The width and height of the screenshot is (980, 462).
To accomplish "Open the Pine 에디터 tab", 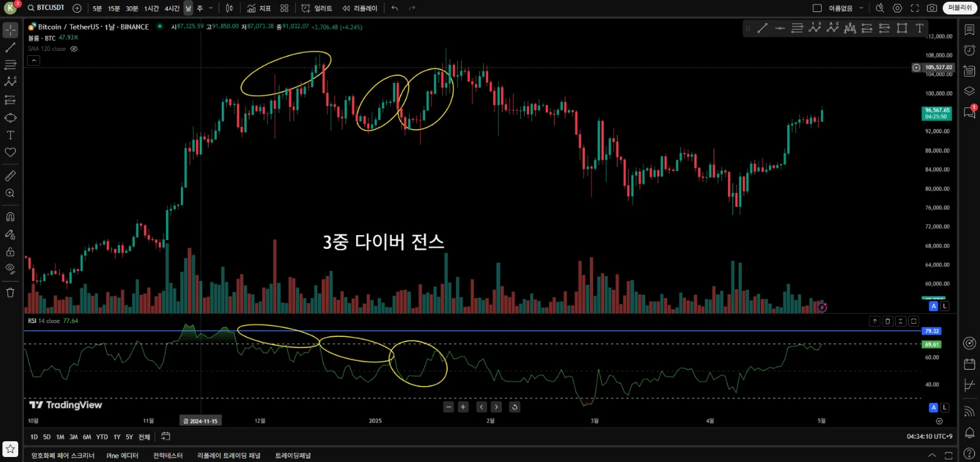I will 122,456.
